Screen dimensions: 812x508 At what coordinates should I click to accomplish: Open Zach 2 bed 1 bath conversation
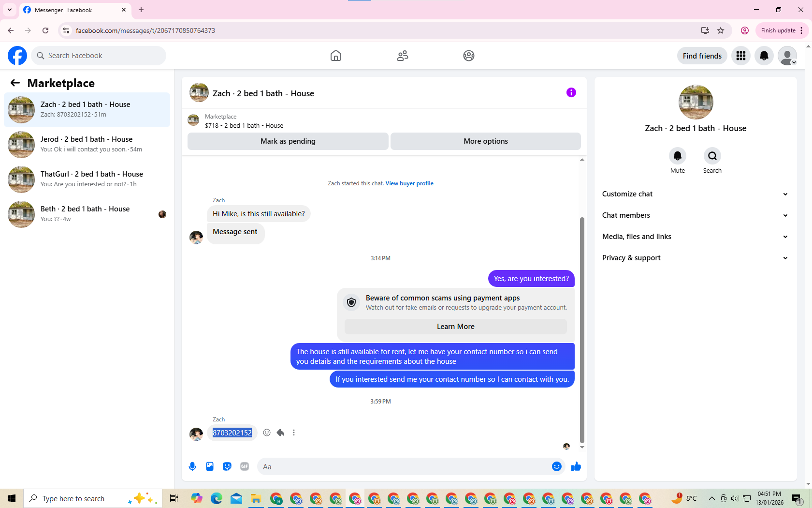(x=87, y=110)
